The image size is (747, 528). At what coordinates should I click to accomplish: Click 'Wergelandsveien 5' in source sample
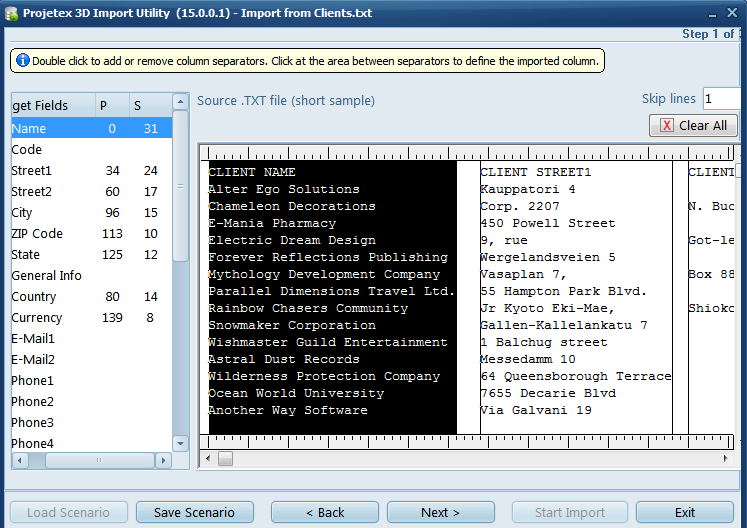(x=547, y=257)
